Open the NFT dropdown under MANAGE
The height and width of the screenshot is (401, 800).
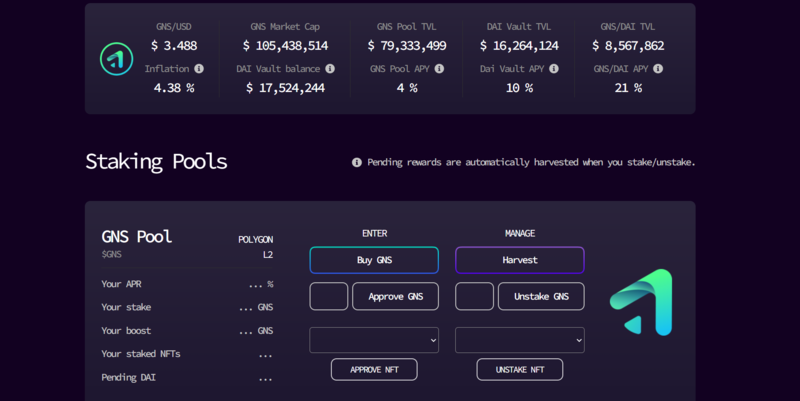520,340
